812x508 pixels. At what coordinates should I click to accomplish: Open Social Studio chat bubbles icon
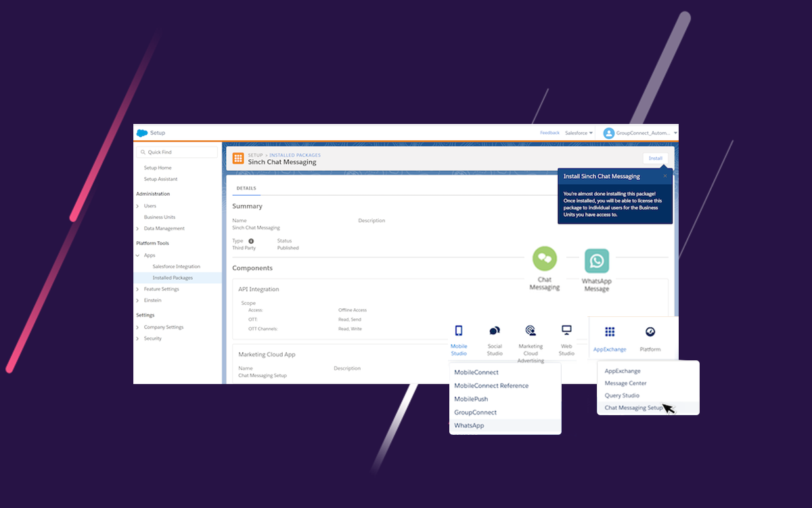coord(495,331)
